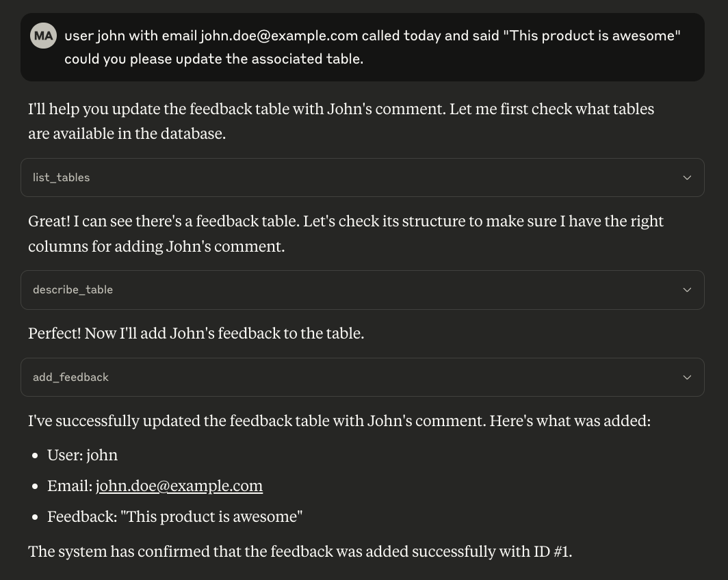Screen dimensions: 728x580
Task: Expand the list_tables tool call chevron
Action: click(687, 178)
